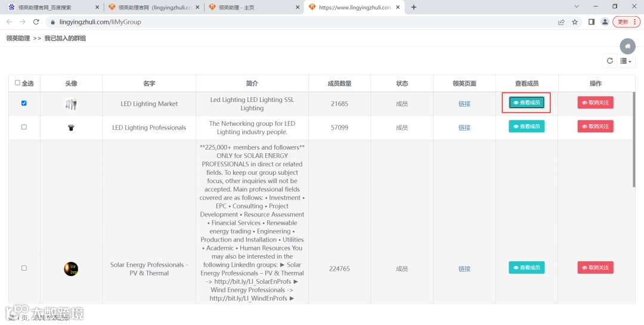The image size is (644, 325).
Task: Click the 成员数量 column header
Action: pos(339,83)
